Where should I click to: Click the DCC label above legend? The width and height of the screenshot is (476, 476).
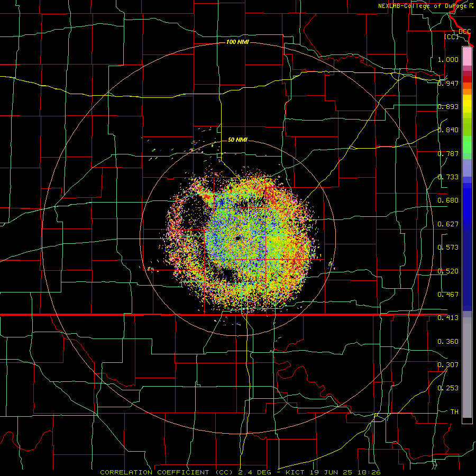464,31
